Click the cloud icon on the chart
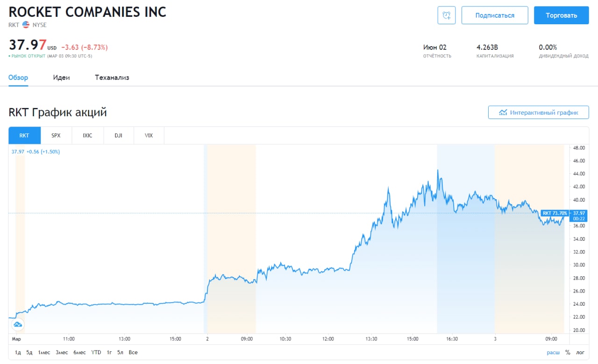 [x=18, y=325]
